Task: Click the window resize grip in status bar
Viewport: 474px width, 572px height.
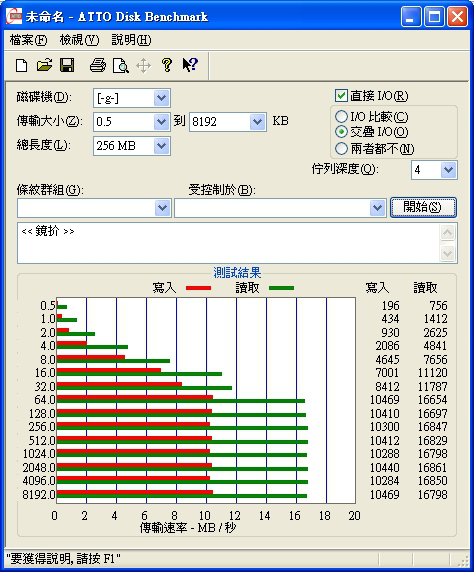Action: click(463, 560)
